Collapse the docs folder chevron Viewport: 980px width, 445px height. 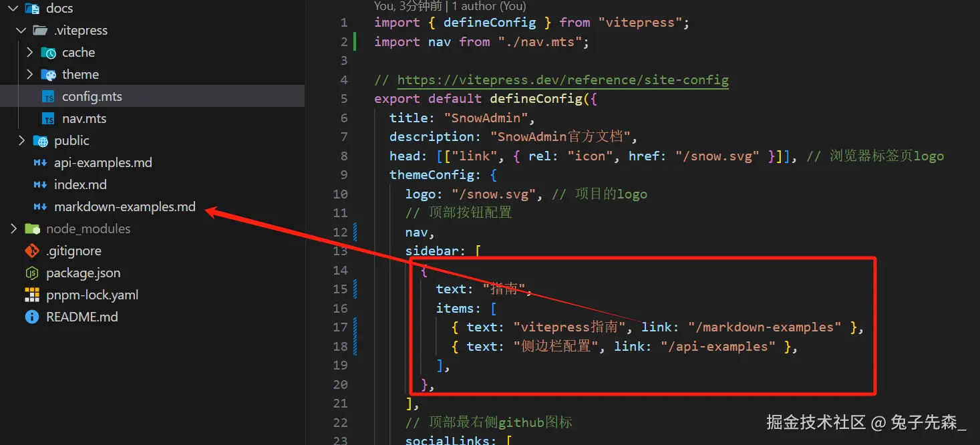tap(13, 9)
